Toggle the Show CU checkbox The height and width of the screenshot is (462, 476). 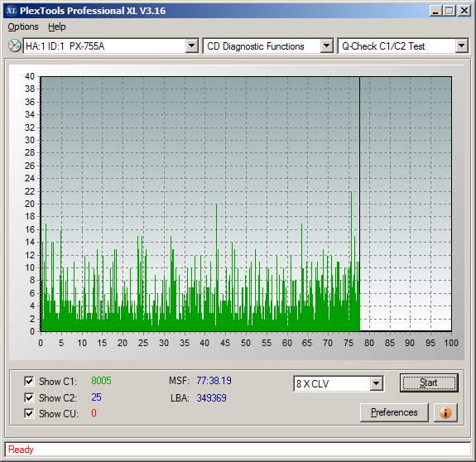29,413
